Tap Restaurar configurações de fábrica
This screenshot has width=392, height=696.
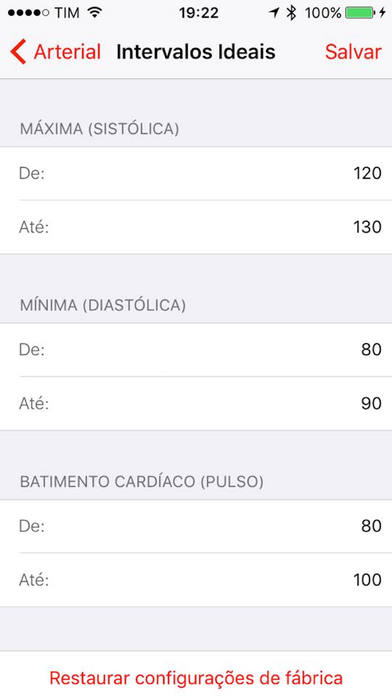pos(196,678)
